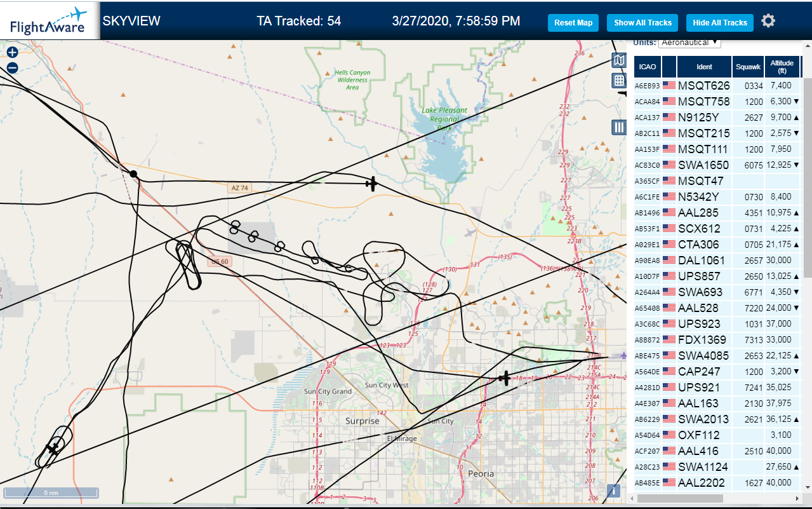812x509 pixels.
Task: Select the SCX612 flight row
Action: click(717, 228)
